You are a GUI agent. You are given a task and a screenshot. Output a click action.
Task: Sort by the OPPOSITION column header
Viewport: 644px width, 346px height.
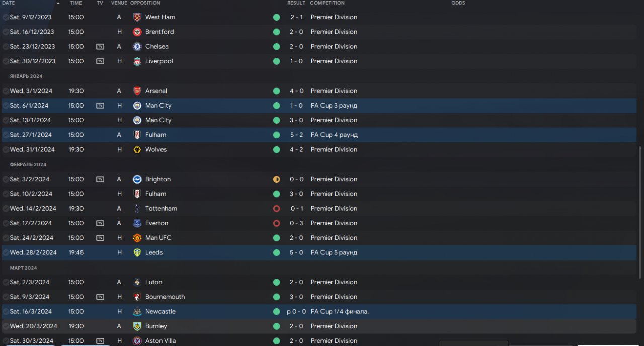[x=145, y=3]
